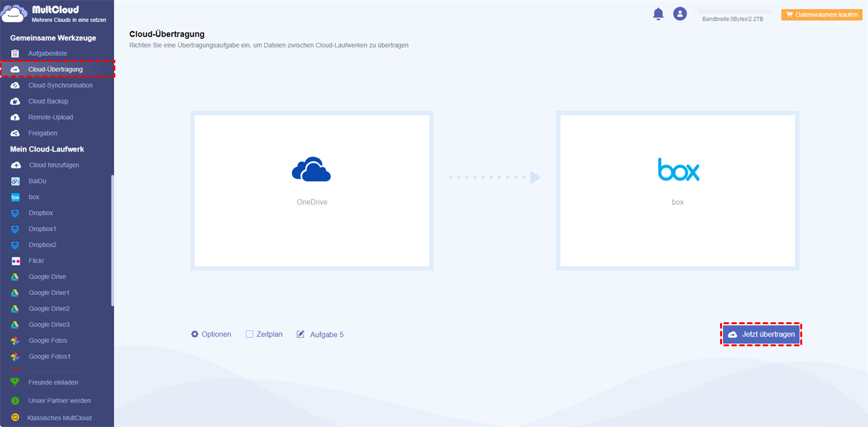Click the BaiDu tree entry
868x427 pixels.
point(37,181)
